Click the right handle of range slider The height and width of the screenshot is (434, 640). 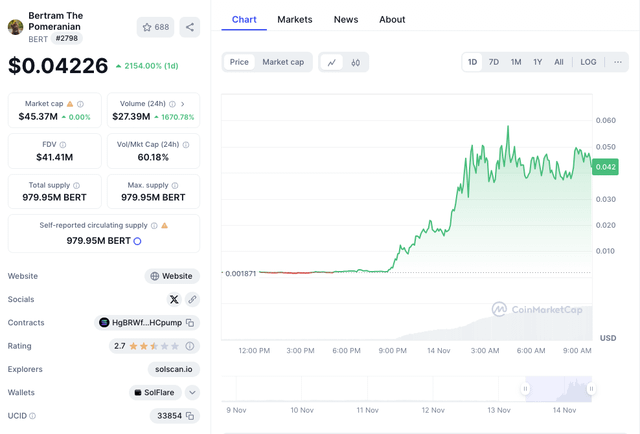pos(591,389)
